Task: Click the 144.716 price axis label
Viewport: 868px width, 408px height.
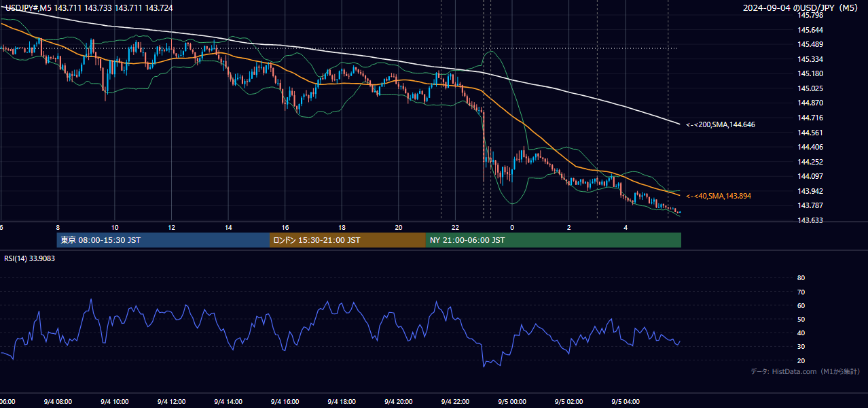Action: click(810, 118)
